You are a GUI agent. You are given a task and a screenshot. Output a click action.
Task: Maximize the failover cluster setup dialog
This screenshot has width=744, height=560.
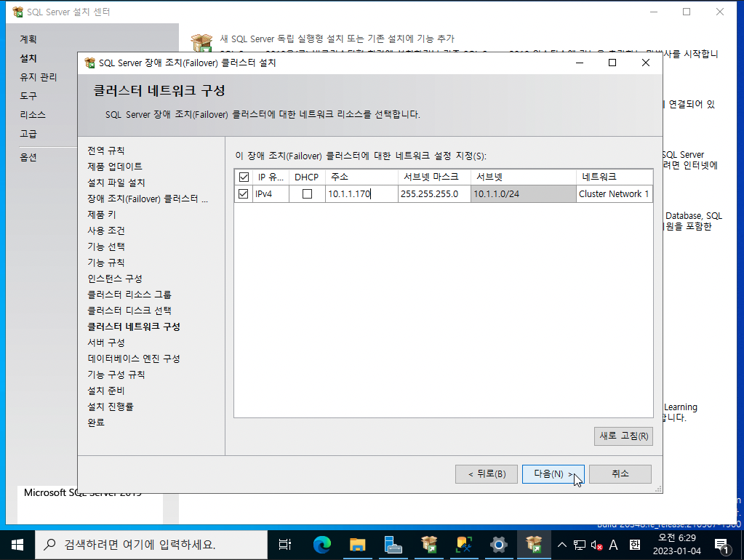(x=612, y=63)
